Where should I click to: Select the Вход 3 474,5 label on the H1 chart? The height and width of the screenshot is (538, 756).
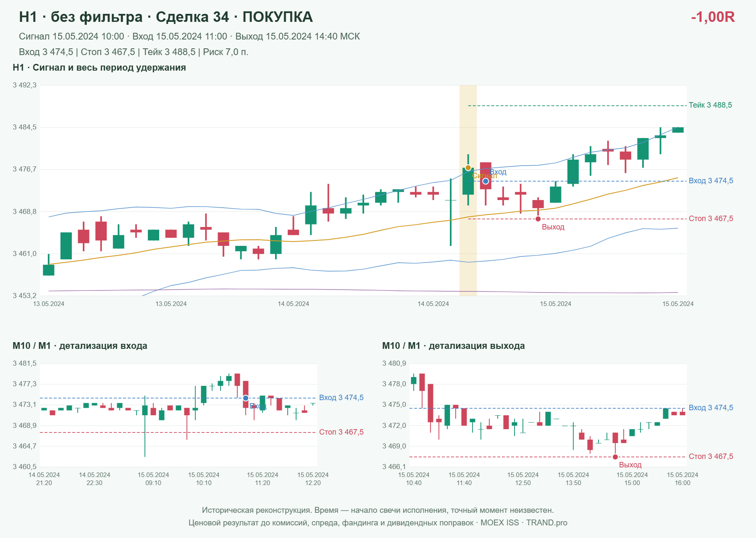[711, 181]
